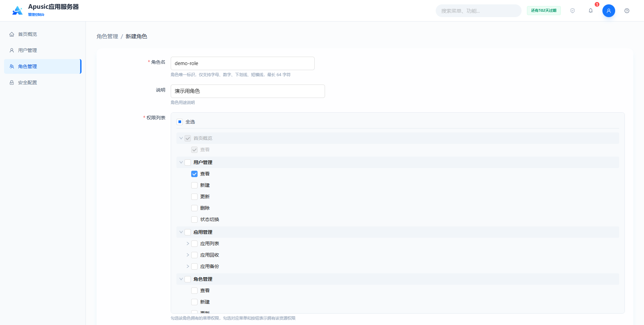The height and width of the screenshot is (325, 644).
Task: Check the 应用管理 group checkbox
Action: [x=188, y=232]
